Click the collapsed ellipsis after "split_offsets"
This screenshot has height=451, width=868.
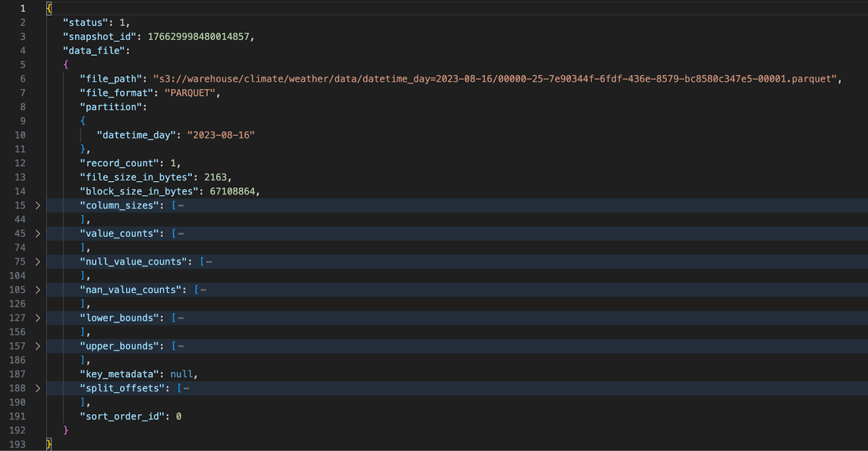(x=186, y=389)
